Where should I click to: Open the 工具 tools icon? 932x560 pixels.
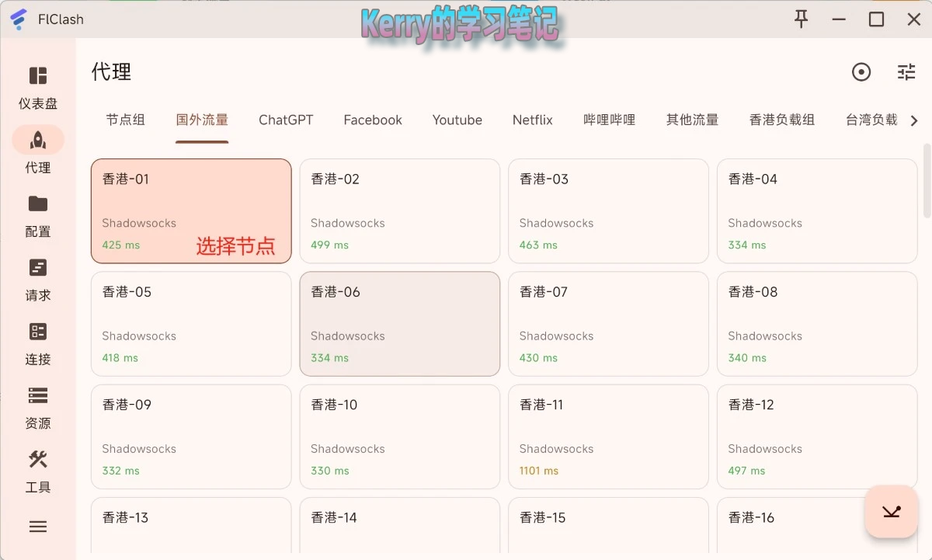tap(38, 459)
